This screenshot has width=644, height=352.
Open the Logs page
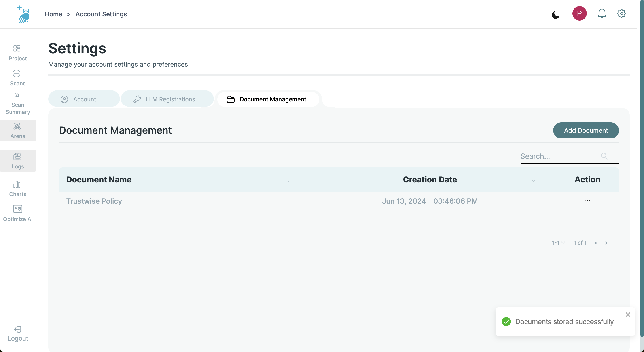(17, 161)
